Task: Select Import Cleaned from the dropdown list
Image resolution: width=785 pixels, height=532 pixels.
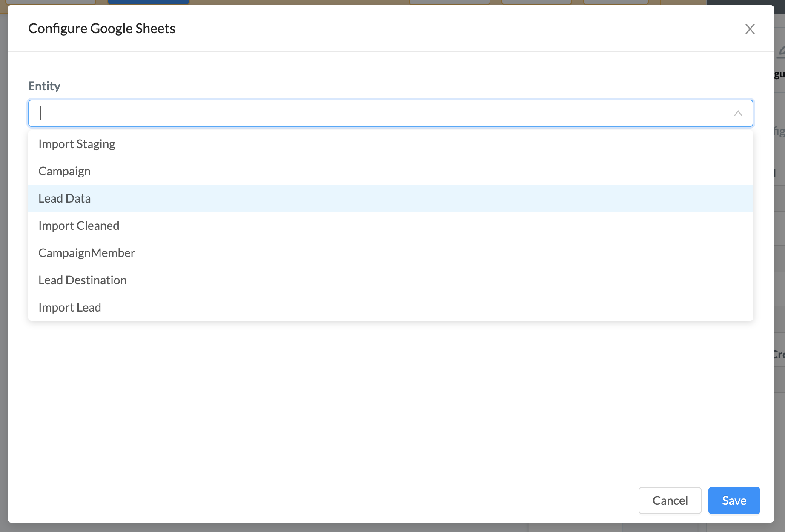Action: click(79, 226)
